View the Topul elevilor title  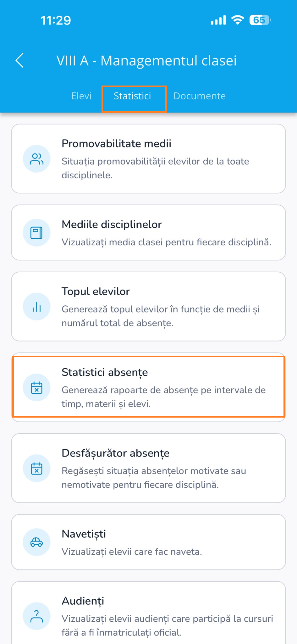(x=96, y=291)
